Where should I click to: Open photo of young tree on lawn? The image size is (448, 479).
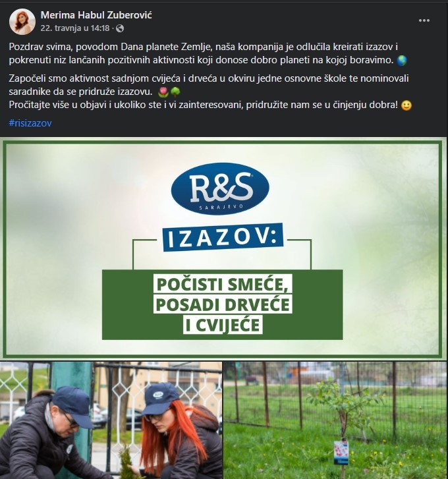335,420
